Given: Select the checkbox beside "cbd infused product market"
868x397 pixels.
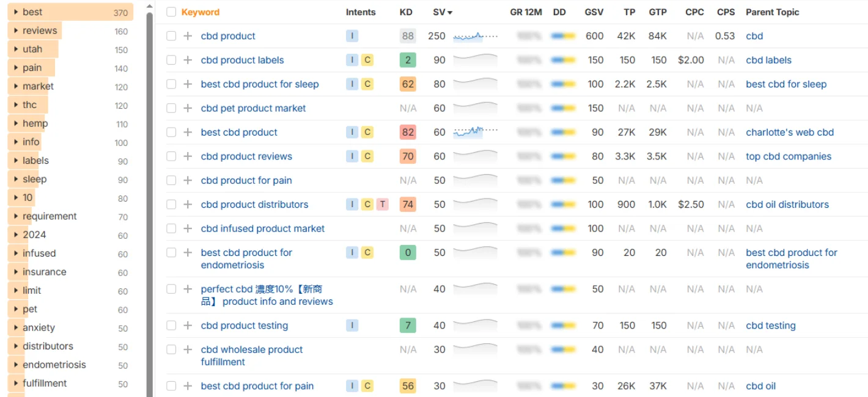Looking at the screenshot, I should pyautogui.click(x=171, y=228).
